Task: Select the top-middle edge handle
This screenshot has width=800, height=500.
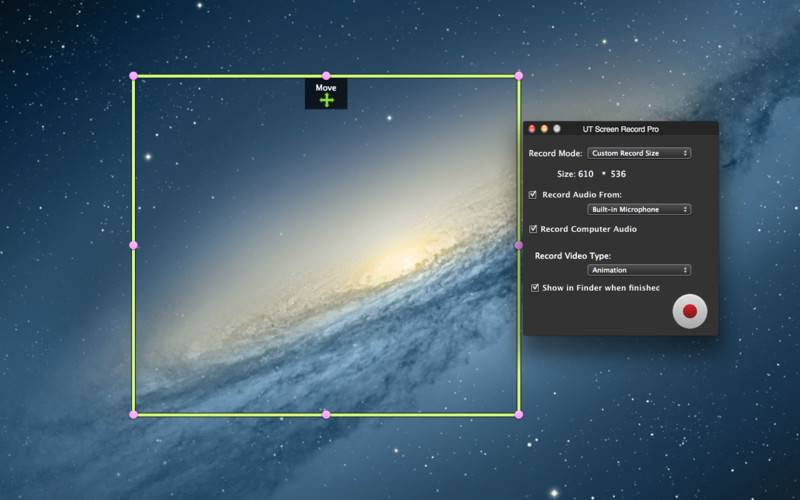Action: pos(326,76)
